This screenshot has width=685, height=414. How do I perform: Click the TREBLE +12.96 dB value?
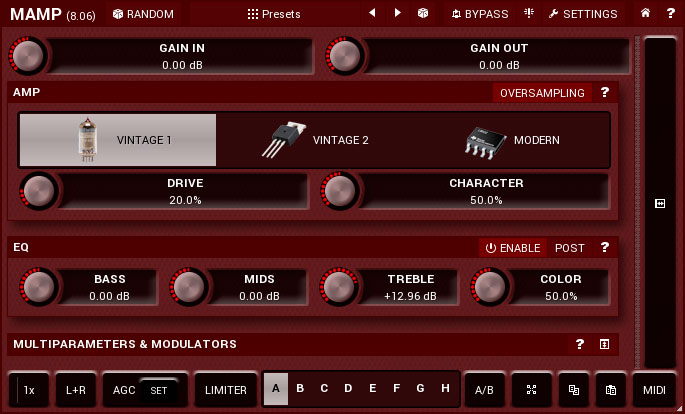pyautogui.click(x=410, y=296)
